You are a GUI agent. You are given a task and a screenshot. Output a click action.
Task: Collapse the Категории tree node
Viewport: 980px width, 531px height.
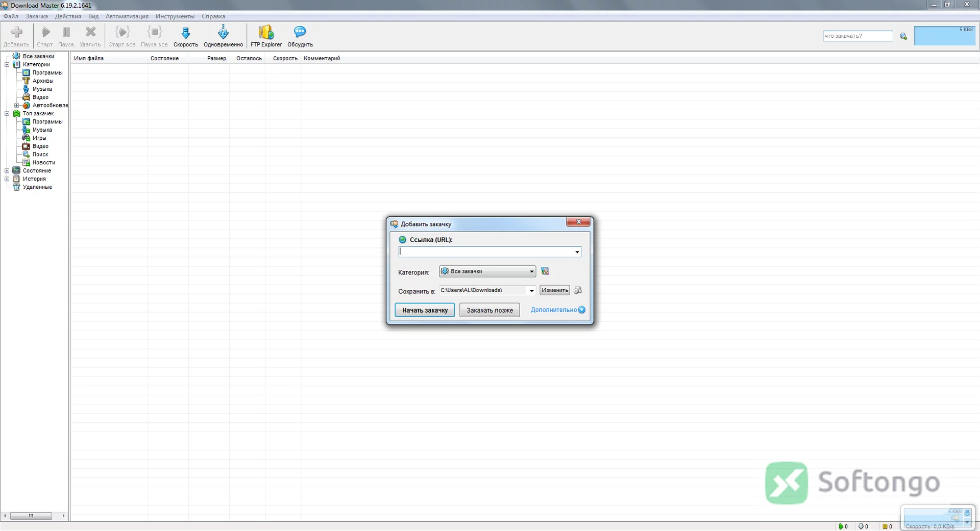coord(7,65)
